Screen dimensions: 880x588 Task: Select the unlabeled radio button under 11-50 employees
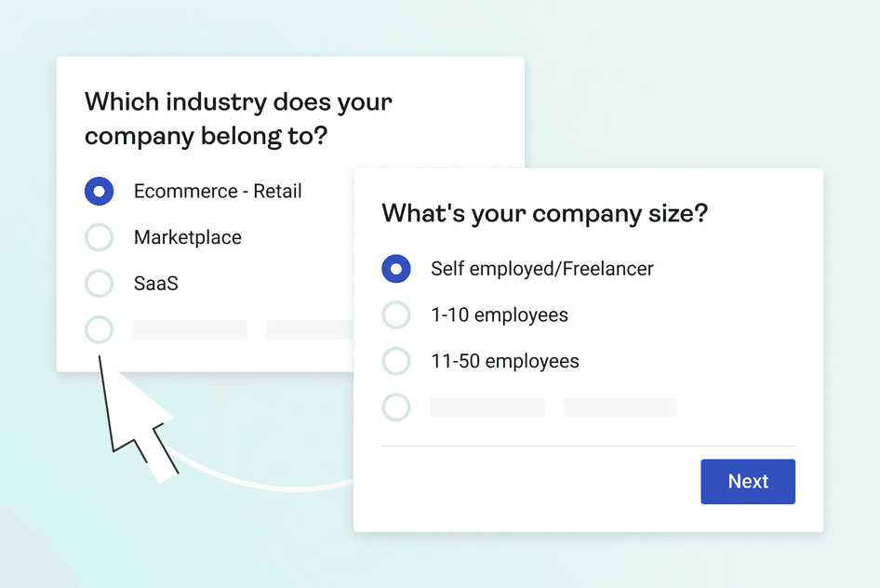pyautogui.click(x=396, y=407)
